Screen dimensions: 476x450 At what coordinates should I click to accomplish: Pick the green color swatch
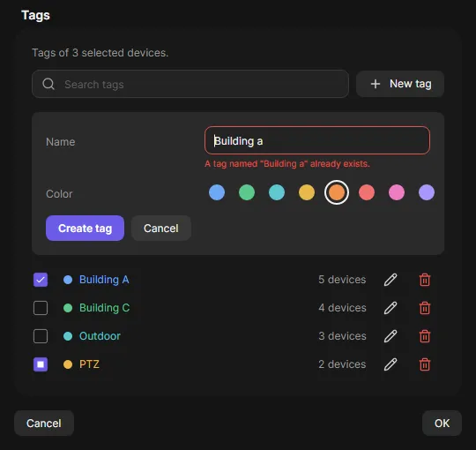247,192
